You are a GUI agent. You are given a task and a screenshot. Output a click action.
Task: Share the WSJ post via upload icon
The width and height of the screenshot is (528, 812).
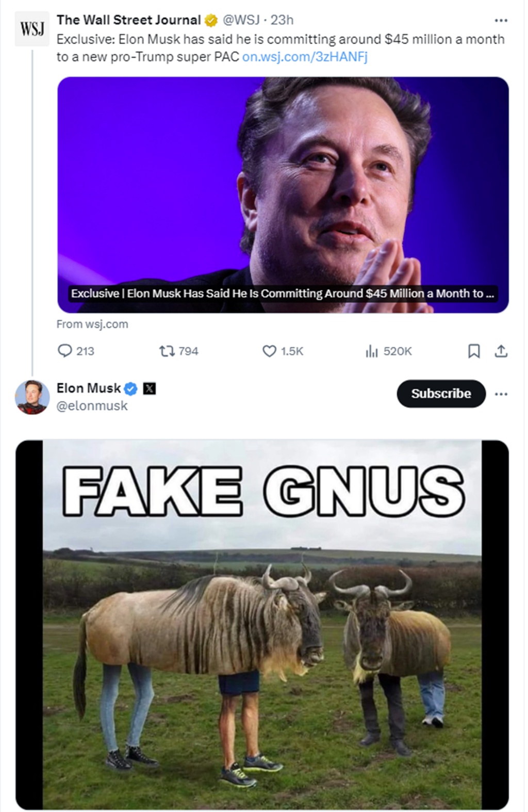501,351
